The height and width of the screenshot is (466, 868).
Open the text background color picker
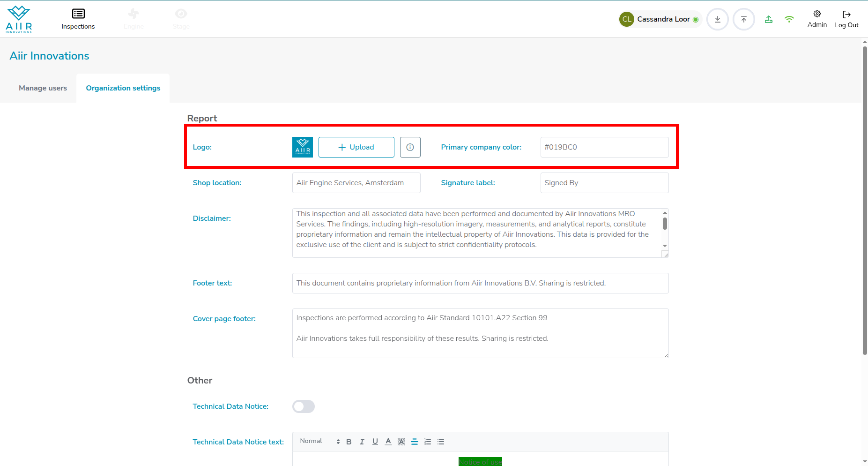(401, 442)
